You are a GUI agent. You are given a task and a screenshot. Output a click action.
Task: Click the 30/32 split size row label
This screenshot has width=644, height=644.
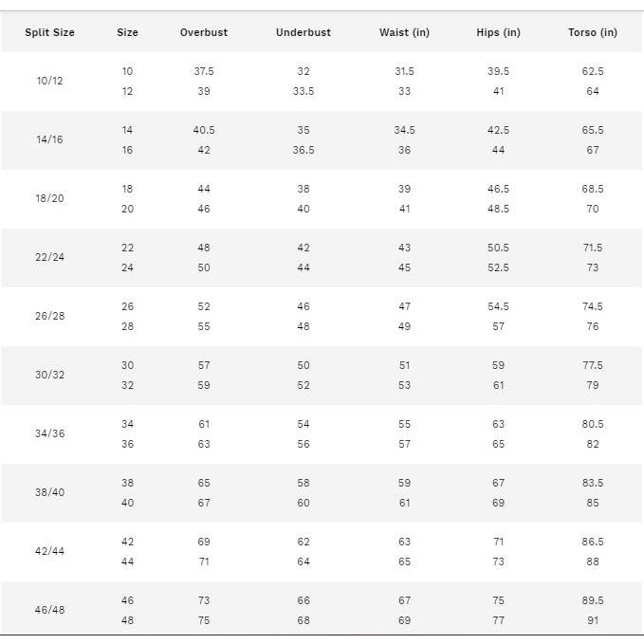(50, 376)
